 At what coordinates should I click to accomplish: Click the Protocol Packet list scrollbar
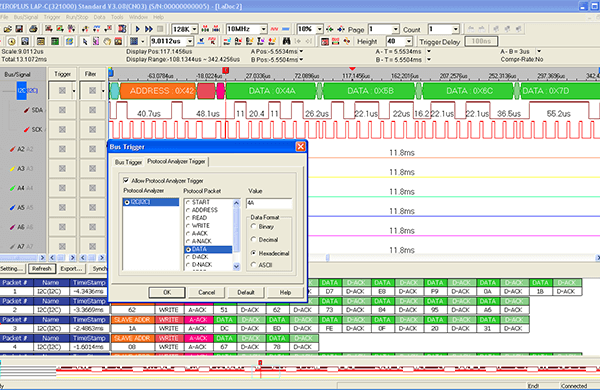coord(236,235)
